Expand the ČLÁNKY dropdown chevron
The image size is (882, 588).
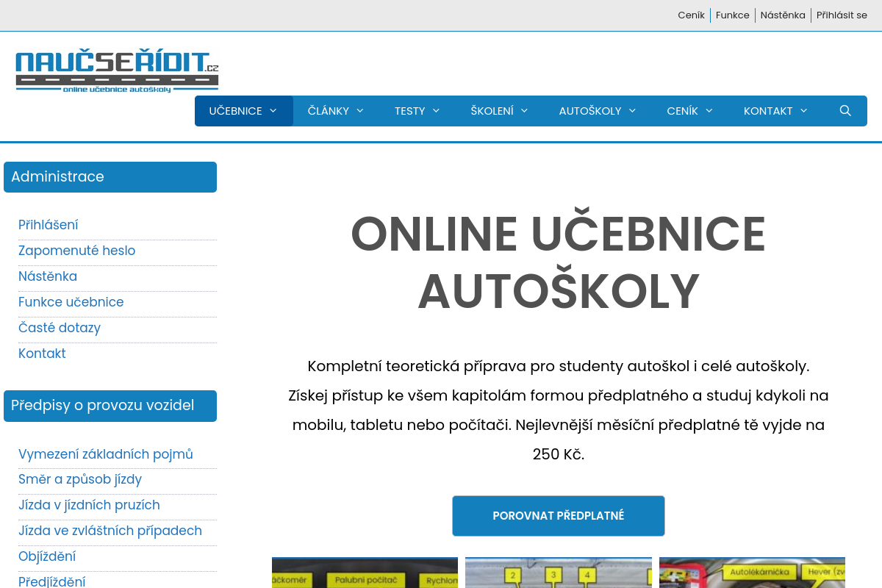360,110
